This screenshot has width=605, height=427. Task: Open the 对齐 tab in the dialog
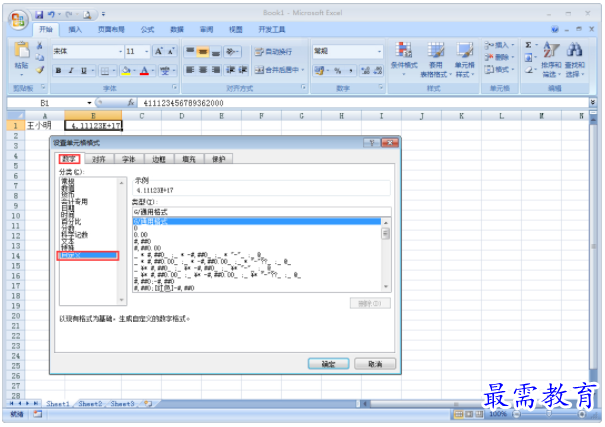(x=99, y=159)
